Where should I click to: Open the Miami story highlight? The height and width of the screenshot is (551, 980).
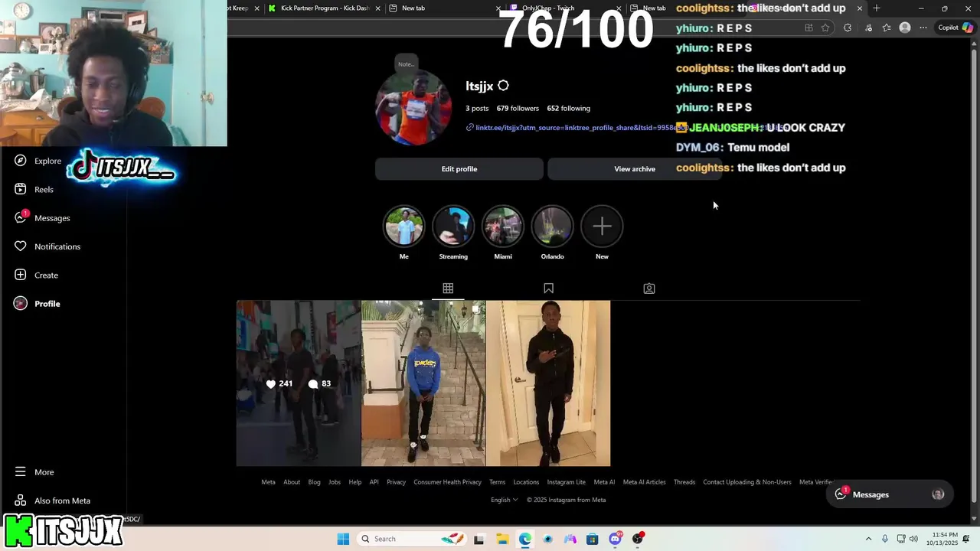click(x=503, y=227)
